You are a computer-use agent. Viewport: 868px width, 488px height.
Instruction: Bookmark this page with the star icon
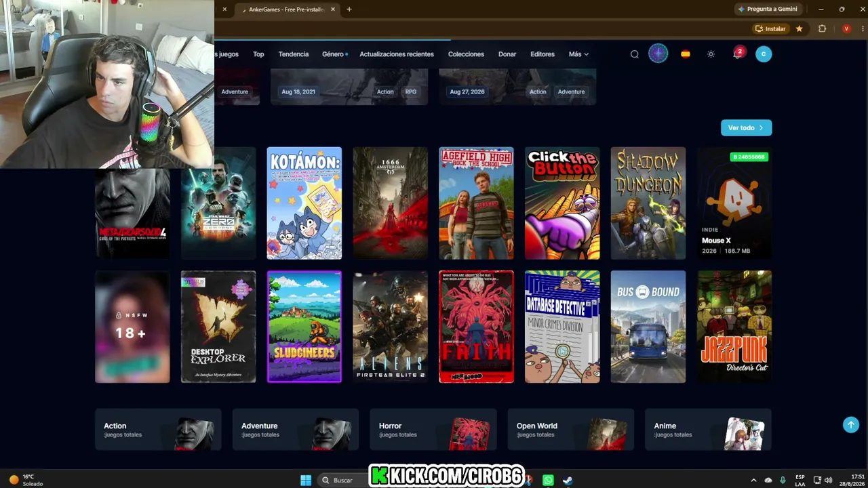tap(800, 28)
